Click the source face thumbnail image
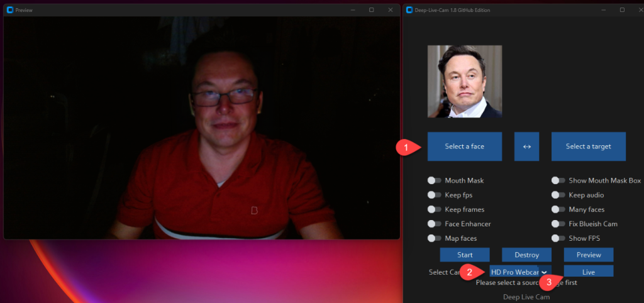The width and height of the screenshot is (644, 303). pyautogui.click(x=465, y=81)
